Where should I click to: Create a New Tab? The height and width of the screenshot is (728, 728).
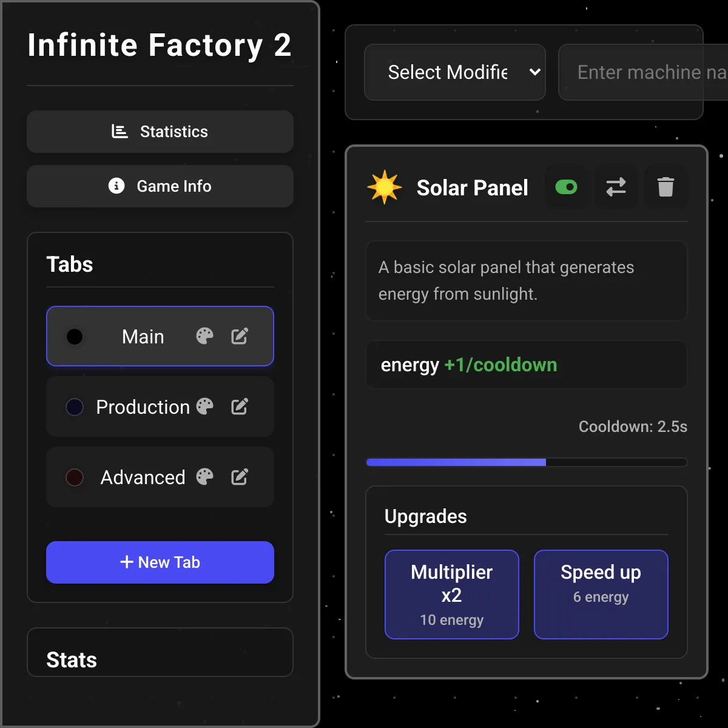(x=160, y=562)
